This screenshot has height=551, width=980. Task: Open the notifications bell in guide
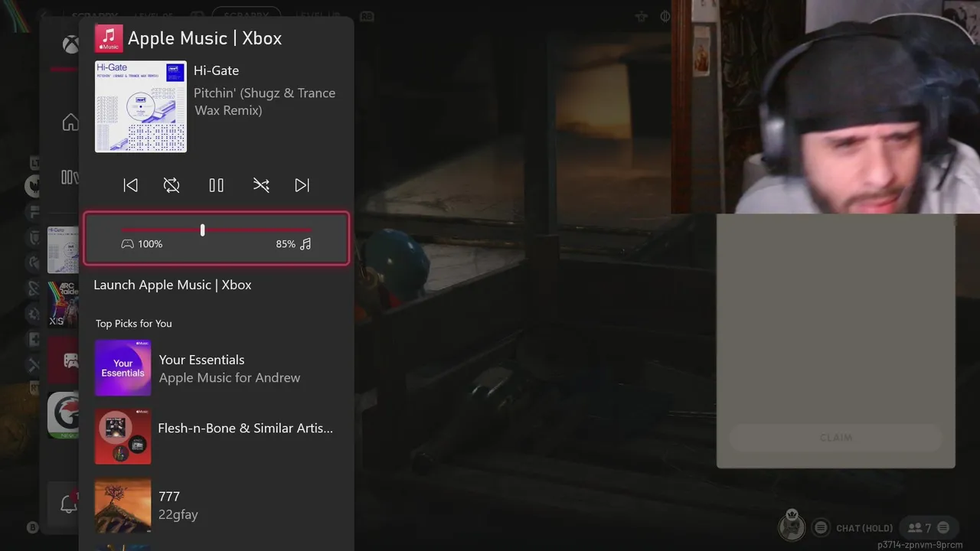[x=69, y=504]
